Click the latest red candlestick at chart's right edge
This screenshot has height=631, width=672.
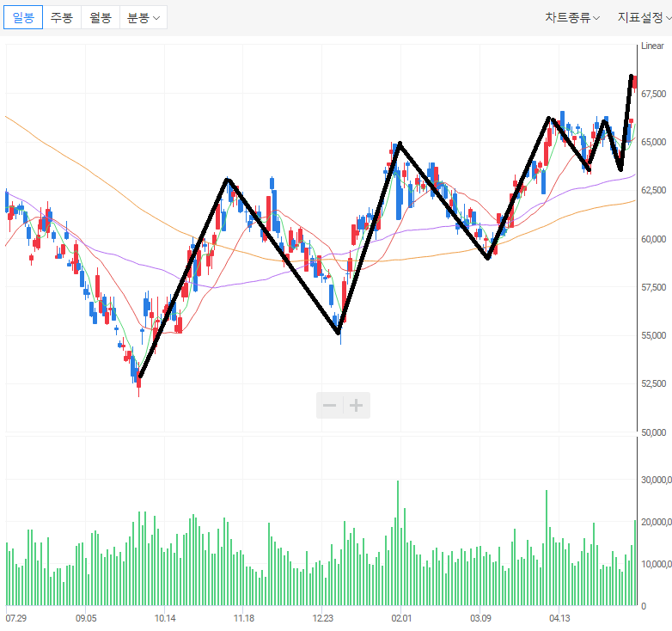[635, 83]
